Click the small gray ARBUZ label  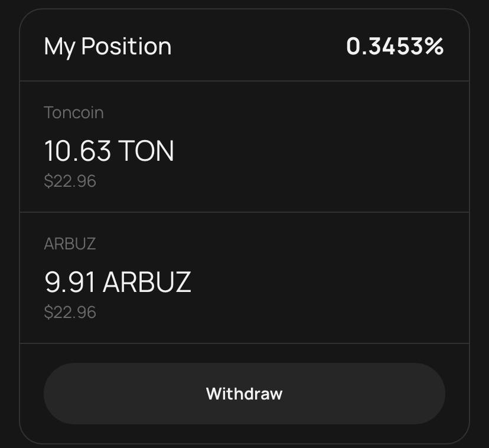tap(70, 244)
